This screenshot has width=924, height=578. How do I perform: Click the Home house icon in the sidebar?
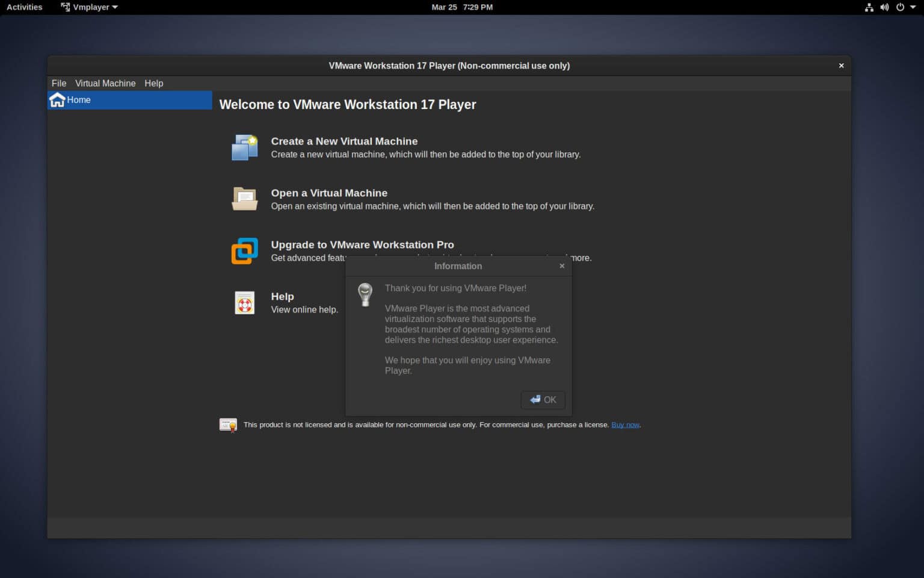57,100
